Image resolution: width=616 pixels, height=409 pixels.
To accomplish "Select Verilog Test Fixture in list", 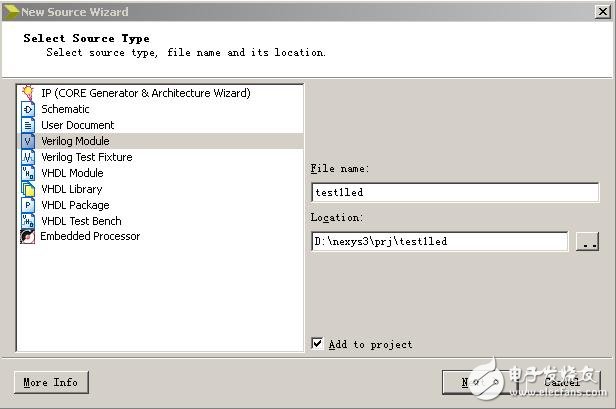I will click(86, 157).
